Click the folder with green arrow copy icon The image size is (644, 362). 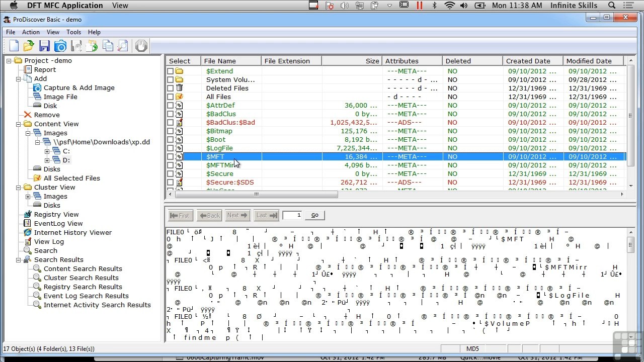(x=92, y=46)
